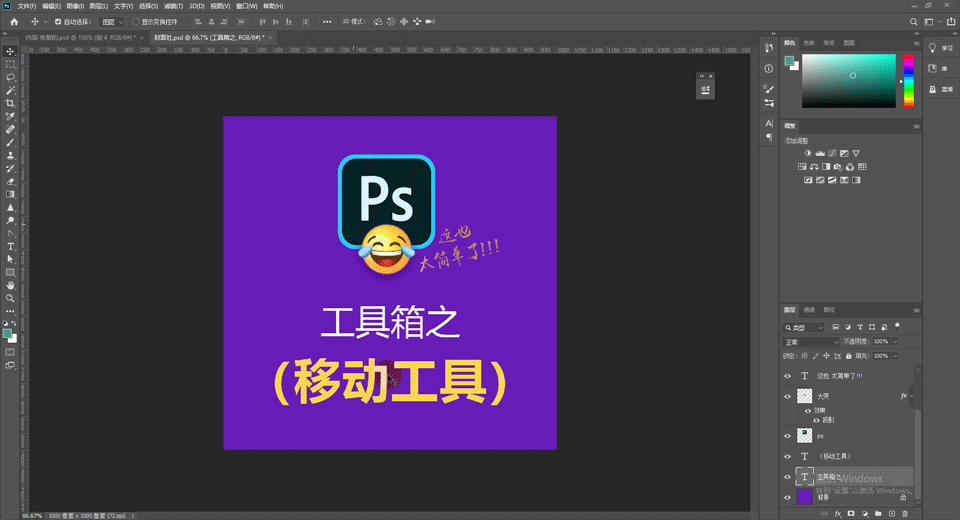
Task: Create a new group with folder icon
Action: tap(877, 514)
